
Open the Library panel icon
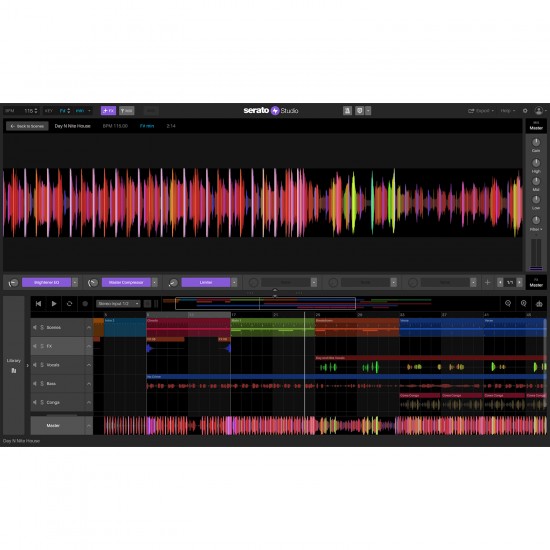(14, 370)
